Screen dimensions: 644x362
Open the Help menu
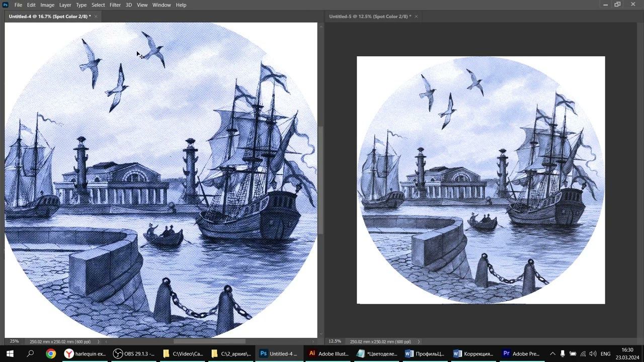coord(181,5)
